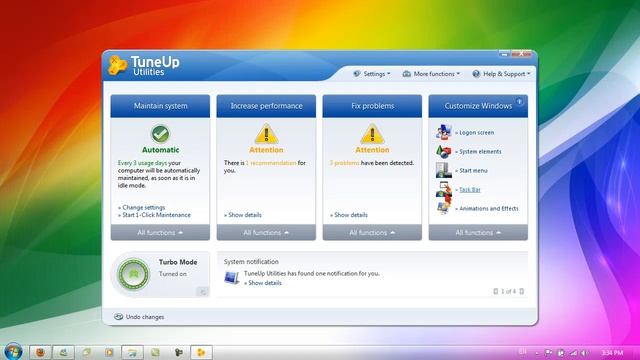640x360 pixels.
Task: Open the Task Bar link
Action: tap(470, 190)
